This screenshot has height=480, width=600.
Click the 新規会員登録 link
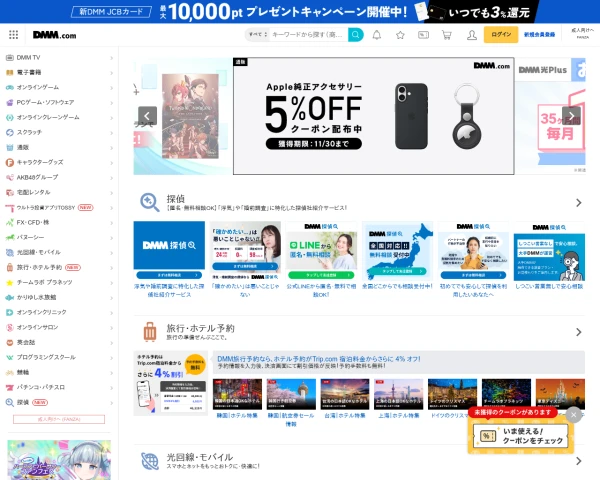[539, 34]
